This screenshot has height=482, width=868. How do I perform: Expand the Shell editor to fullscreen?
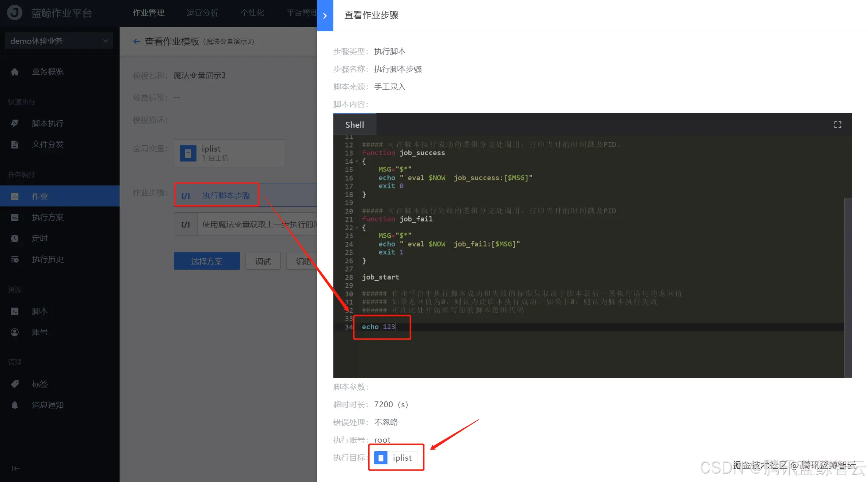[x=837, y=124]
